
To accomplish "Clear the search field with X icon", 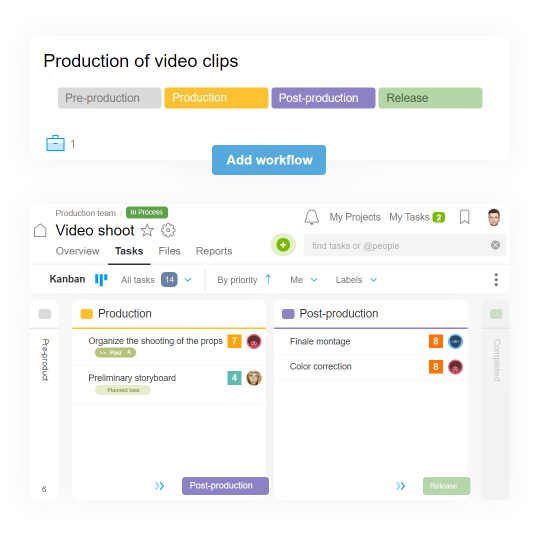I will click(x=495, y=245).
